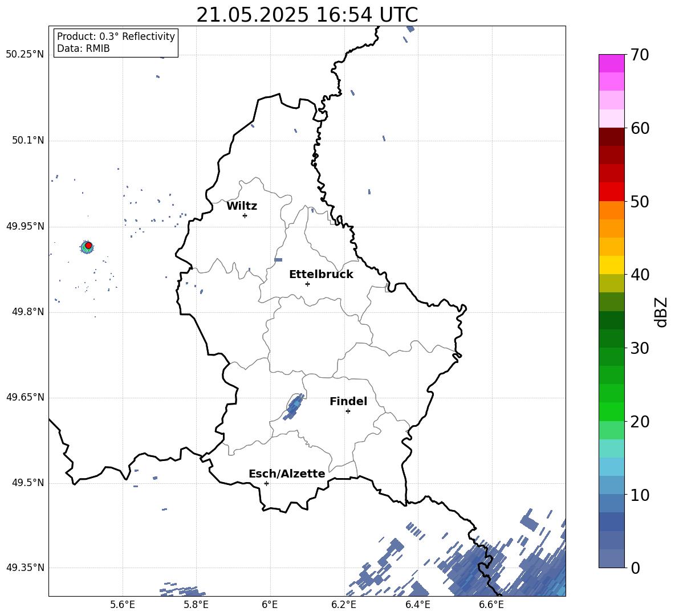The image size is (675, 616).
Task: Click longitude label 5.8°E
Action: click(196, 605)
